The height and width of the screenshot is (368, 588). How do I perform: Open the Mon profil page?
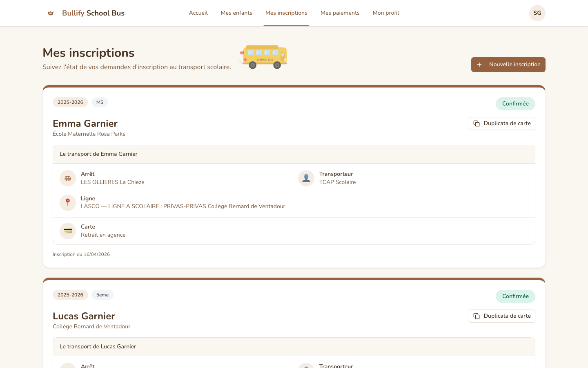(385, 13)
